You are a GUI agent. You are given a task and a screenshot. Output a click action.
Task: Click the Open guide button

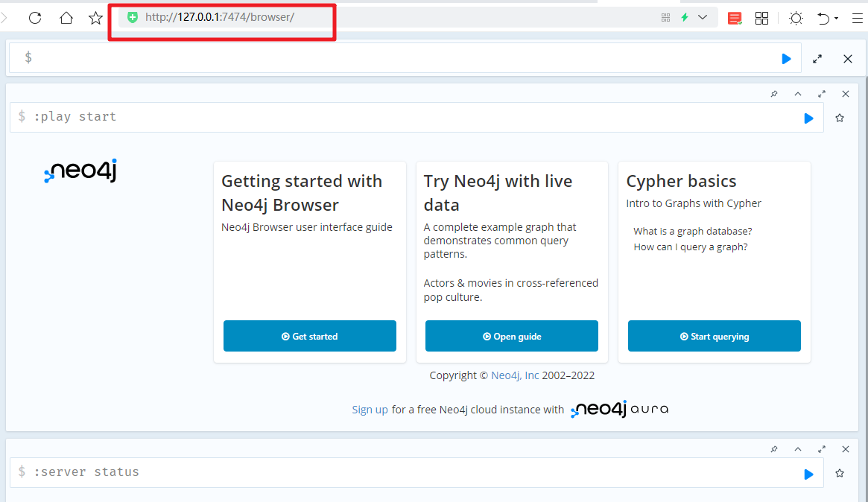pos(511,336)
